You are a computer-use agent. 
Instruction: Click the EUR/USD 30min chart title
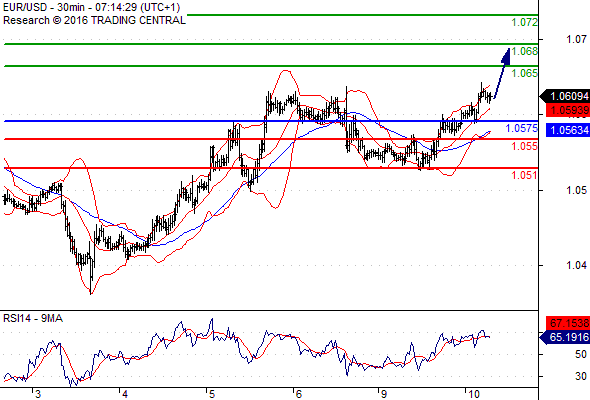tap(91, 7)
